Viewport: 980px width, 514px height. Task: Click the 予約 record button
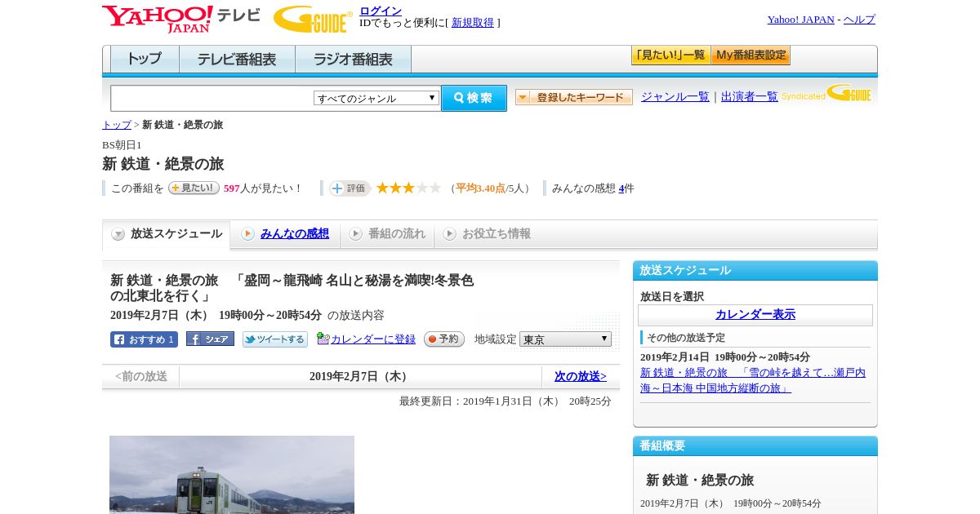(444, 339)
